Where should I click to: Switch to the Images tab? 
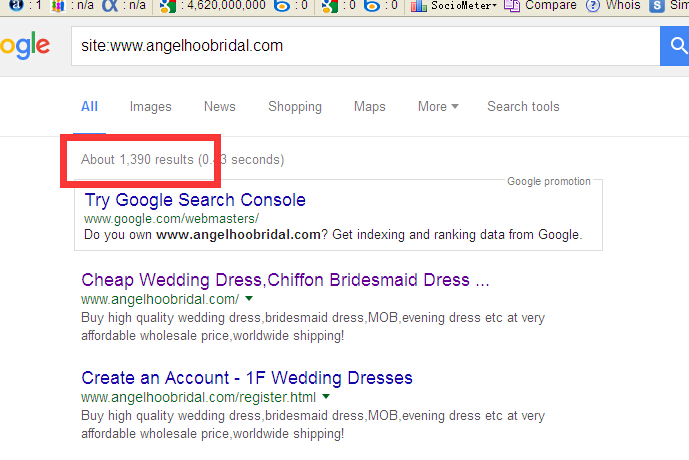click(x=150, y=106)
